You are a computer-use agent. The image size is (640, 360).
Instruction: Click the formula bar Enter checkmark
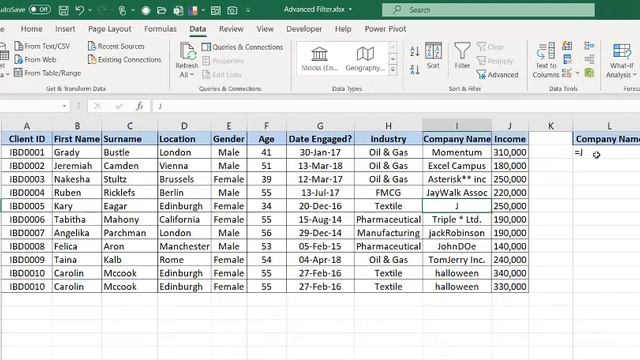coord(119,106)
